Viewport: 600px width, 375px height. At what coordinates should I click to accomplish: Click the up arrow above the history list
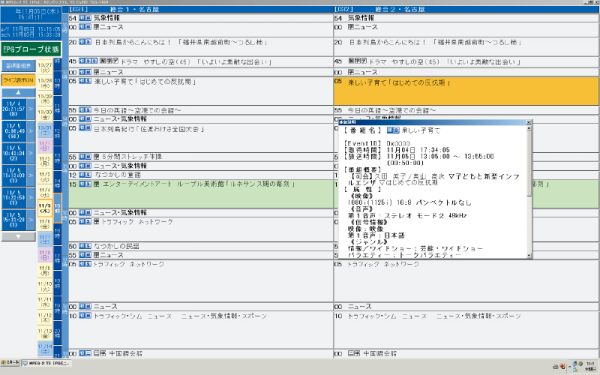18,93
